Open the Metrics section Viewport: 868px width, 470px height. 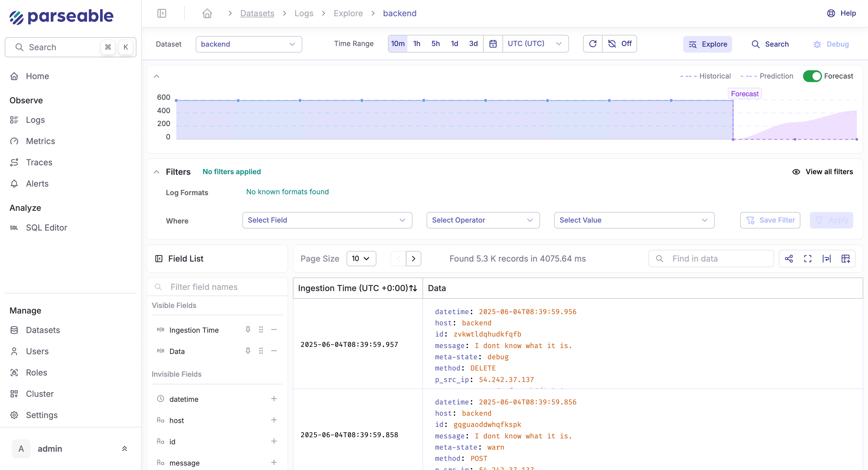[40, 141]
